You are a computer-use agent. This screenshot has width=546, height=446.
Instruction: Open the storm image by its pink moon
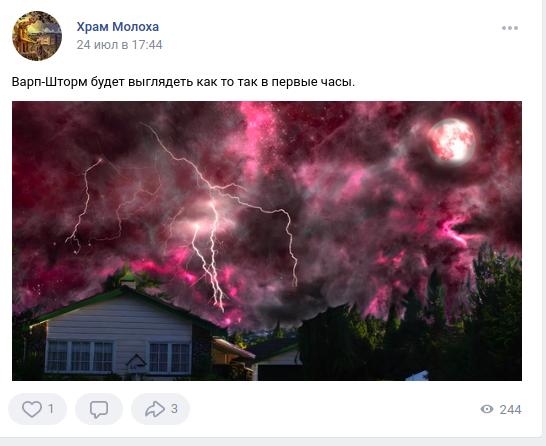pyautogui.click(x=452, y=142)
